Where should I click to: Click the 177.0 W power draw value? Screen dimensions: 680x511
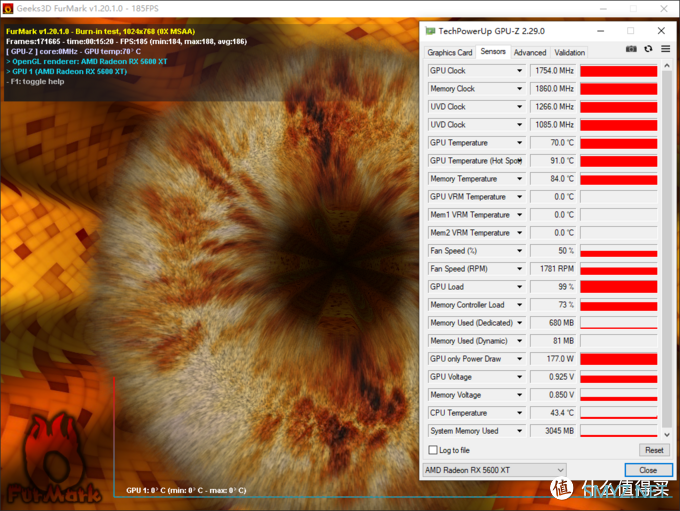pyautogui.click(x=553, y=359)
